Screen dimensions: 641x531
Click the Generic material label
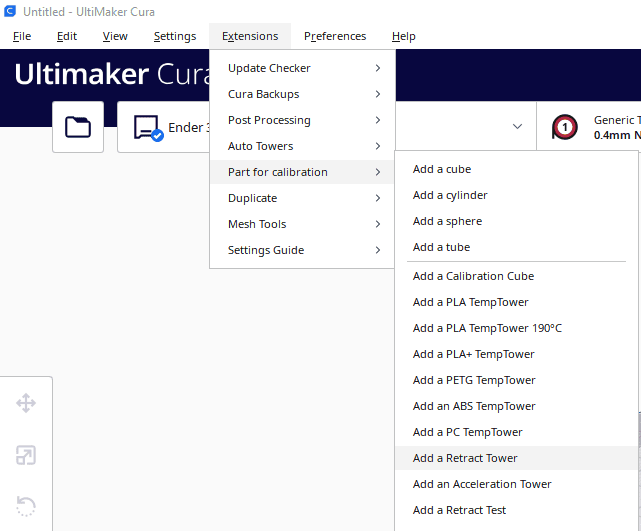coord(617,120)
